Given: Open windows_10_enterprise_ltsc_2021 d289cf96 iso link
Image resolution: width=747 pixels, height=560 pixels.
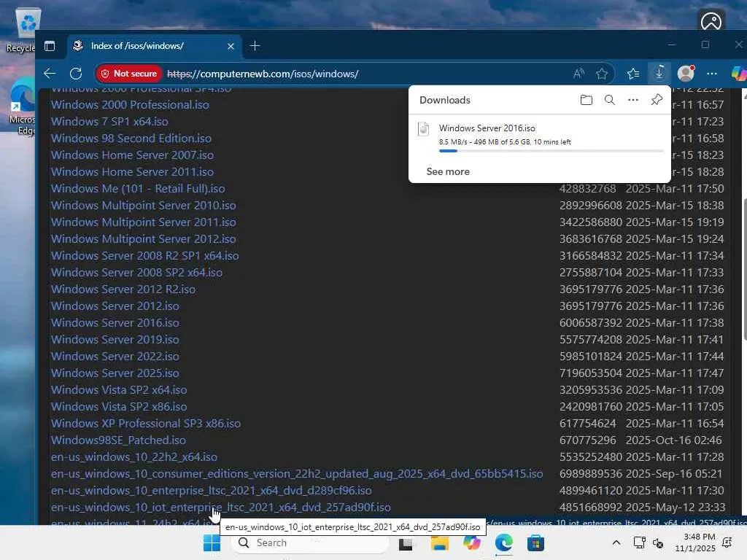Looking at the screenshot, I should [212, 490].
